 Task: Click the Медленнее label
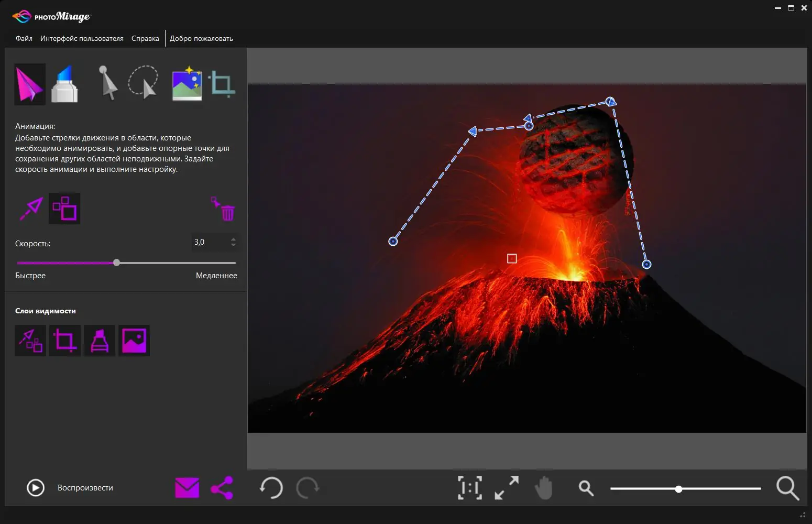point(216,276)
